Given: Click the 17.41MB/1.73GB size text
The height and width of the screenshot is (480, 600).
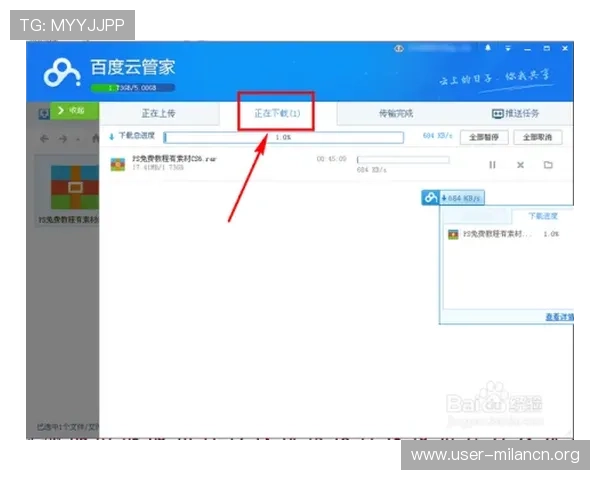Looking at the screenshot, I should [158, 167].
